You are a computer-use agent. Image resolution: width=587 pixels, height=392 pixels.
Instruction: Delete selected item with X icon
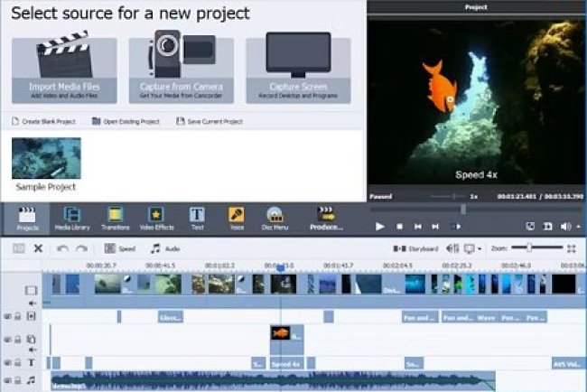(x=38, y=248)
